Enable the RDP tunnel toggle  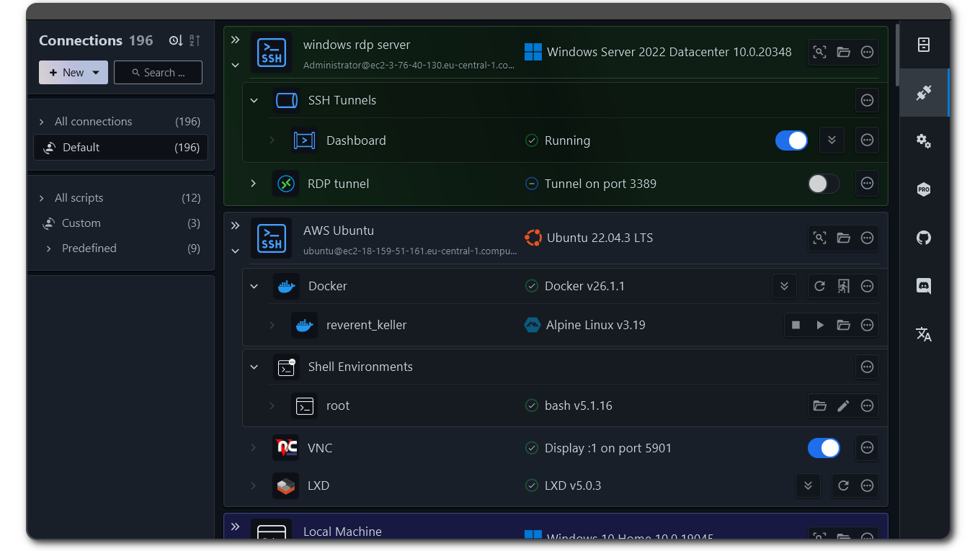point(824,184)
